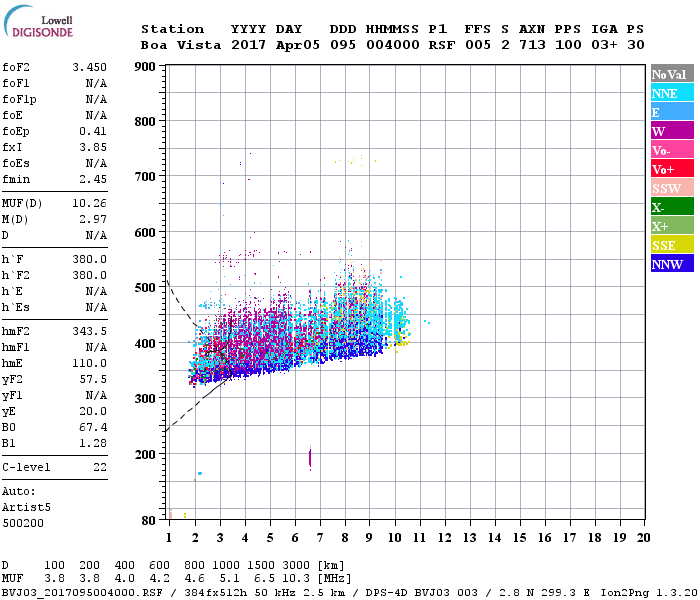Click the MUF(D) value 10.26
Image resolution: width=700 pixels, height=600 pixels.
[x=89, y=203]
